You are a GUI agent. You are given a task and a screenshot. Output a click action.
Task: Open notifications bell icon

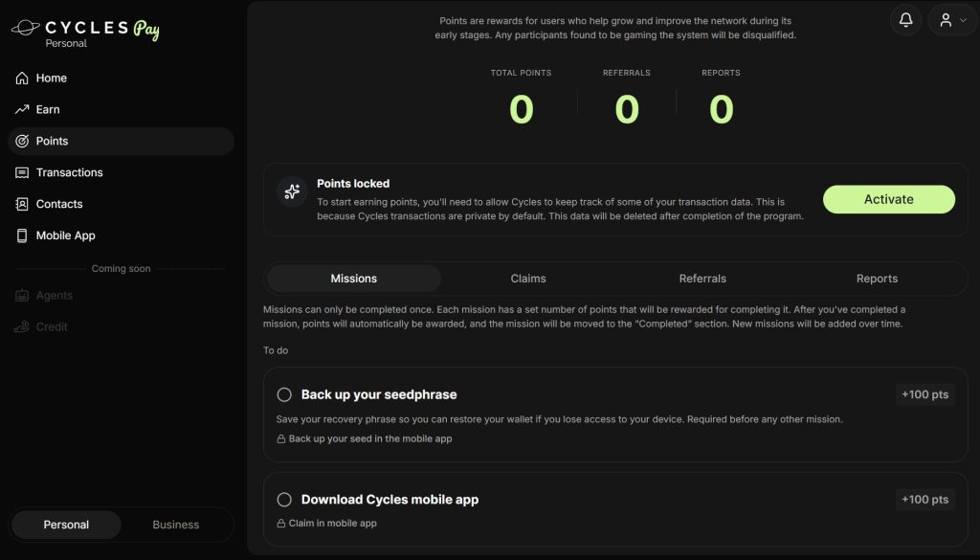(905, 20)
